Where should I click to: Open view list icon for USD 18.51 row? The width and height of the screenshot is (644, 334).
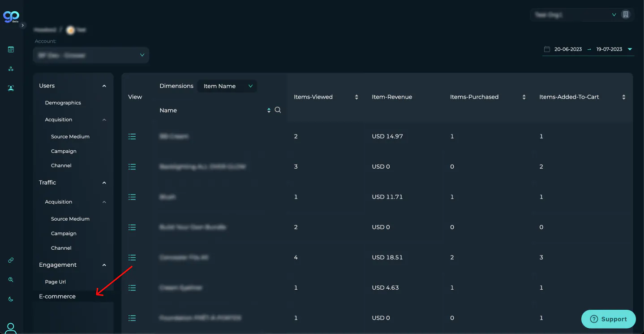coord(132,257)
